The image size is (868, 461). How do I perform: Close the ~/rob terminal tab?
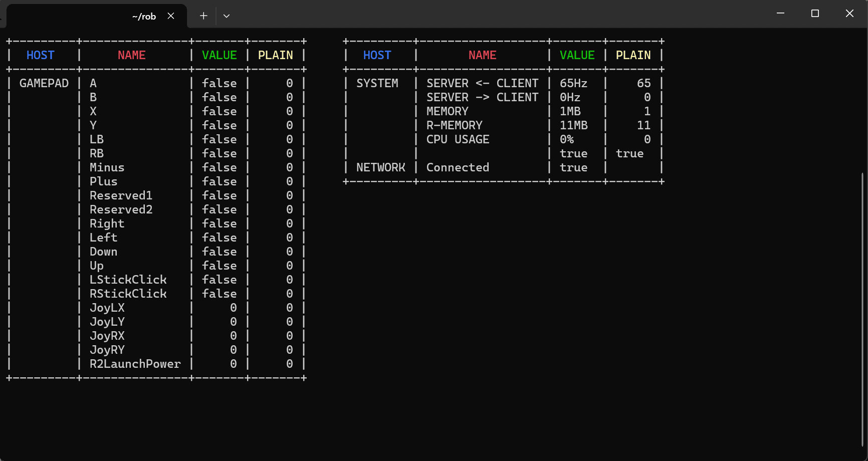coord(171,16)
